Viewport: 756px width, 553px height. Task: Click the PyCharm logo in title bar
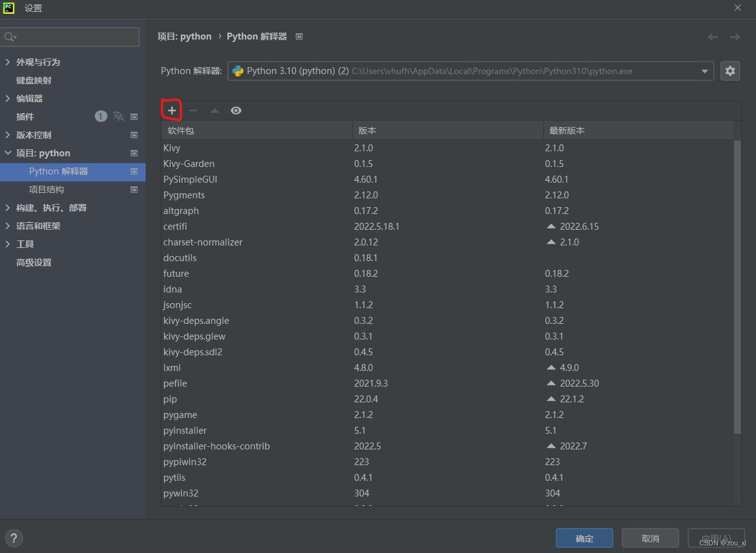pyautogui.click(x=9, y=8)
